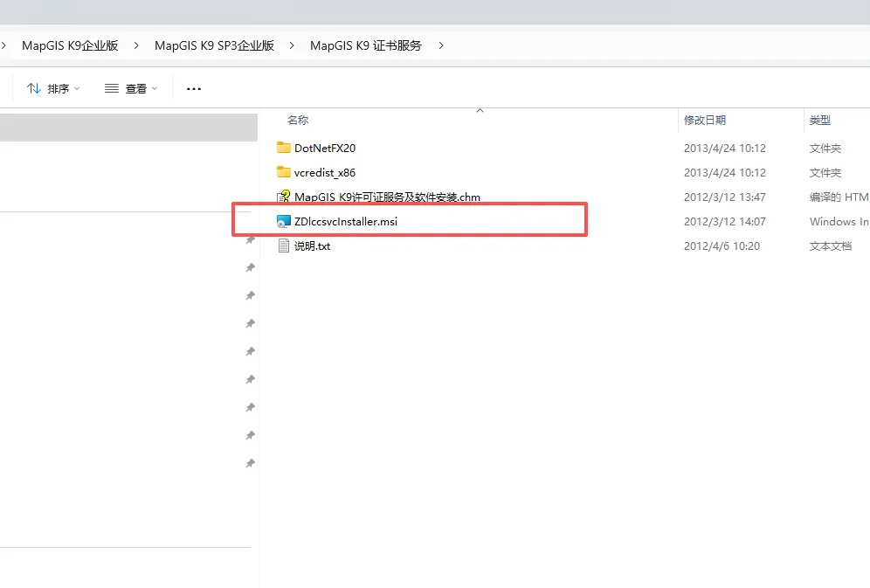The image size is (870, 588).
Task: Open the 查看 view dropdown
Action: click(131, 88)
